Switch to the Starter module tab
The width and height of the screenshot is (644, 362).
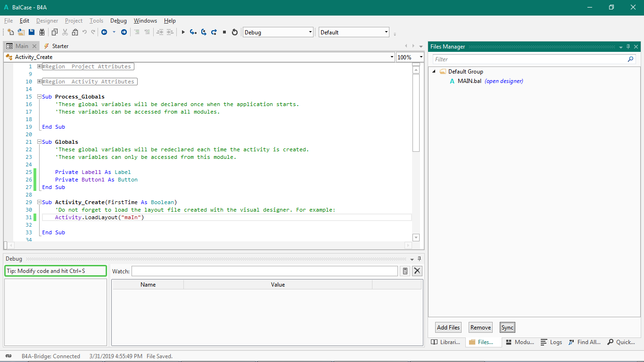[56, 46]
